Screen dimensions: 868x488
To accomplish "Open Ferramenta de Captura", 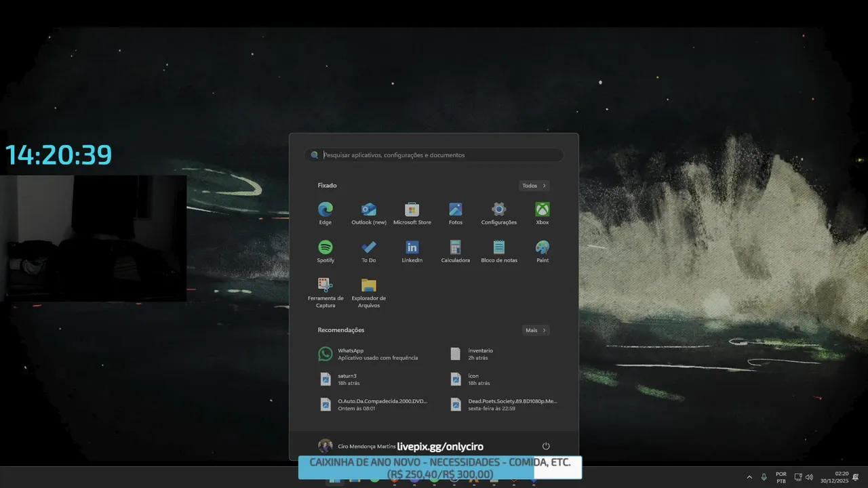I will coord(325,293).
